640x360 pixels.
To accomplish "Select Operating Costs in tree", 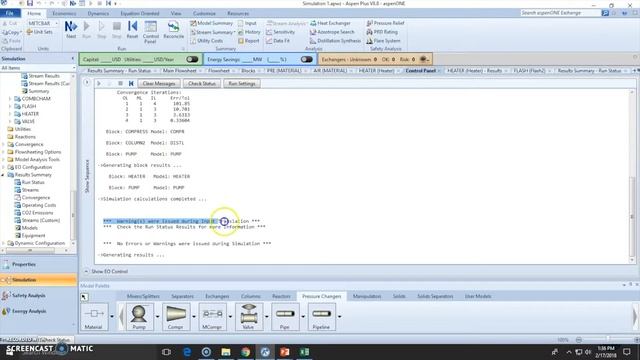I will 39,205.
